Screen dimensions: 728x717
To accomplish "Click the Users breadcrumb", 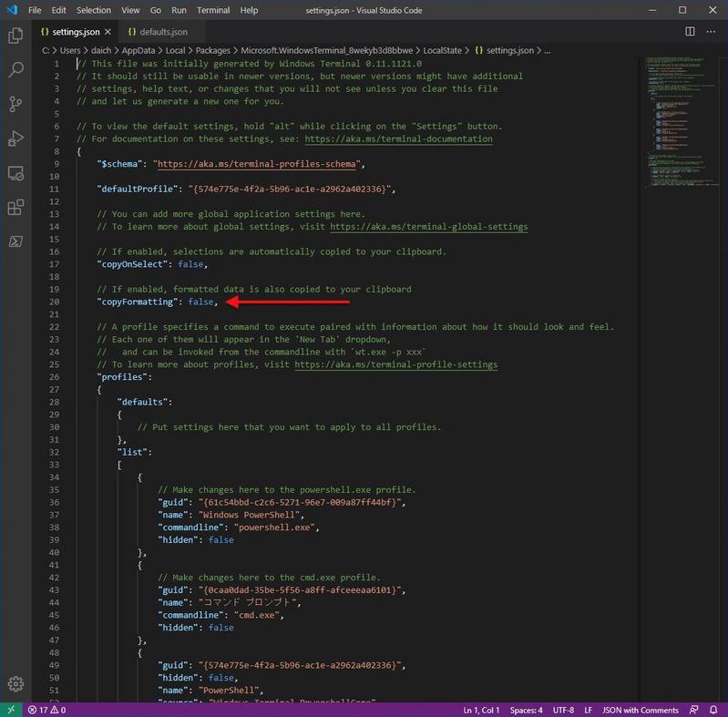I will click(x=70, y=50).
